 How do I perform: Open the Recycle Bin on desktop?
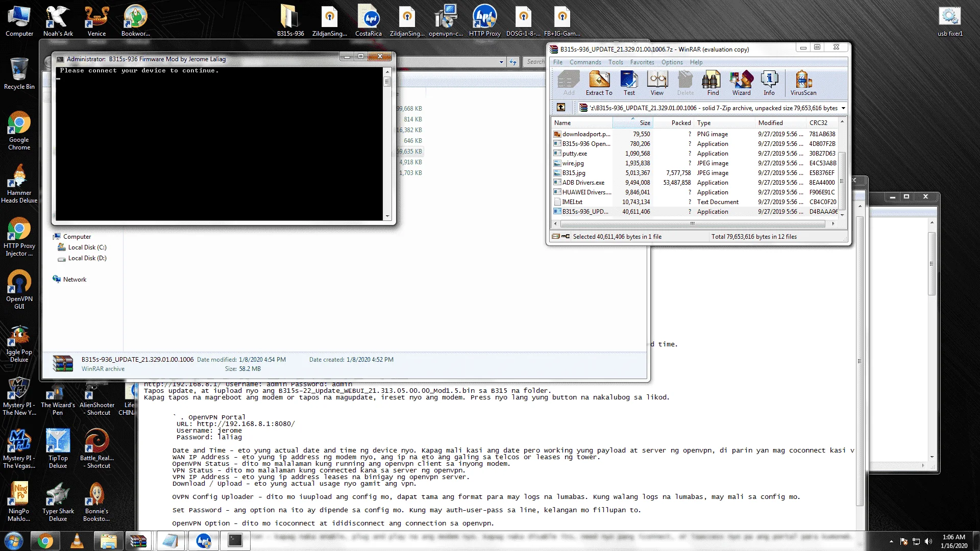click(x=19, y=73)
